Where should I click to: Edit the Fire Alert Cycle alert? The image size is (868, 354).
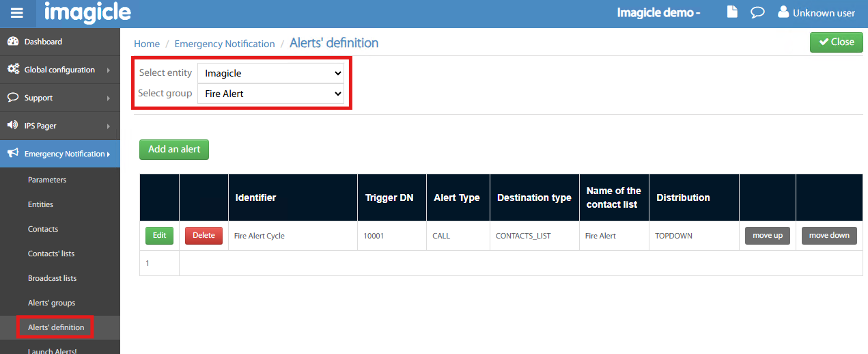coord(159,236)
